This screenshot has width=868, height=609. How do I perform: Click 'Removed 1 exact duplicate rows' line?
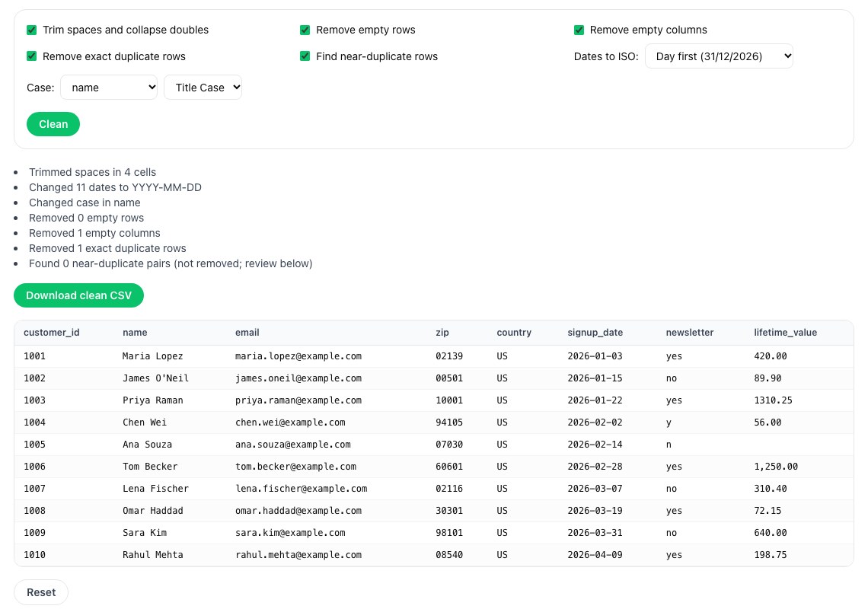107,249
